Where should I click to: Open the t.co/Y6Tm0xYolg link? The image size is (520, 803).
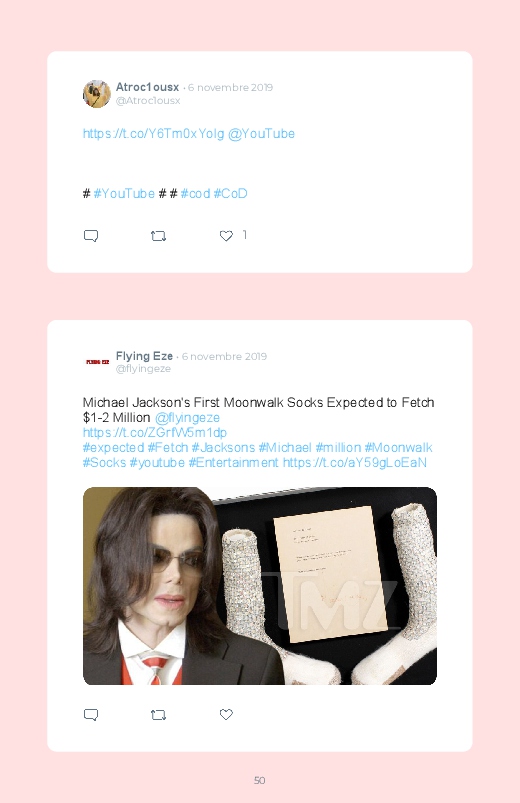click(x=154, y=134)
